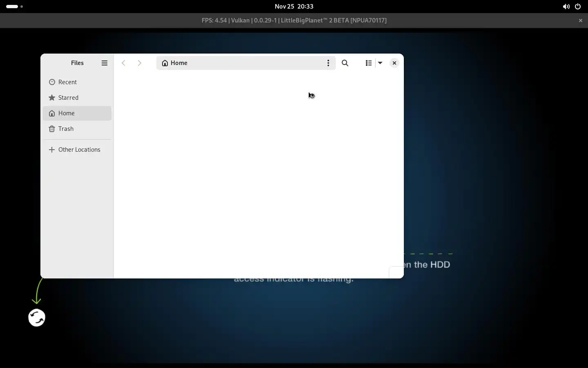Close the LittleBigPlanet 2 BETA window
This screenshot has height=368, width=588.
click(x=581, y=20)
